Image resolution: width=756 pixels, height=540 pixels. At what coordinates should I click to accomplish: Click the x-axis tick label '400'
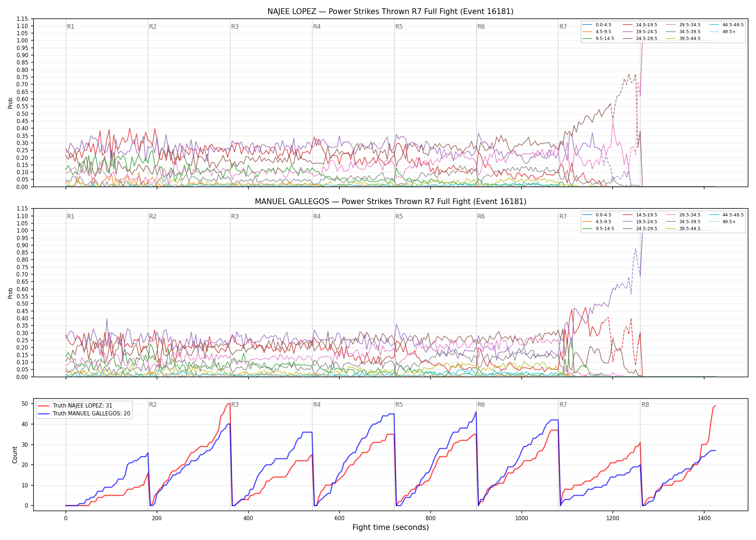point(248,518)
